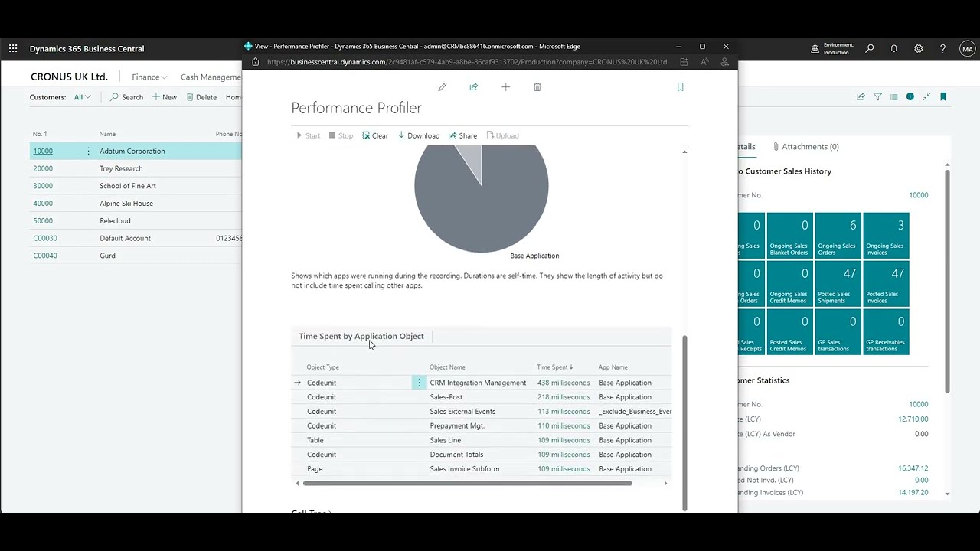The width and height of the screenshot is (980, 551).
Task: Open settings gear in Business Central header
Action: (x=918, y=48)
